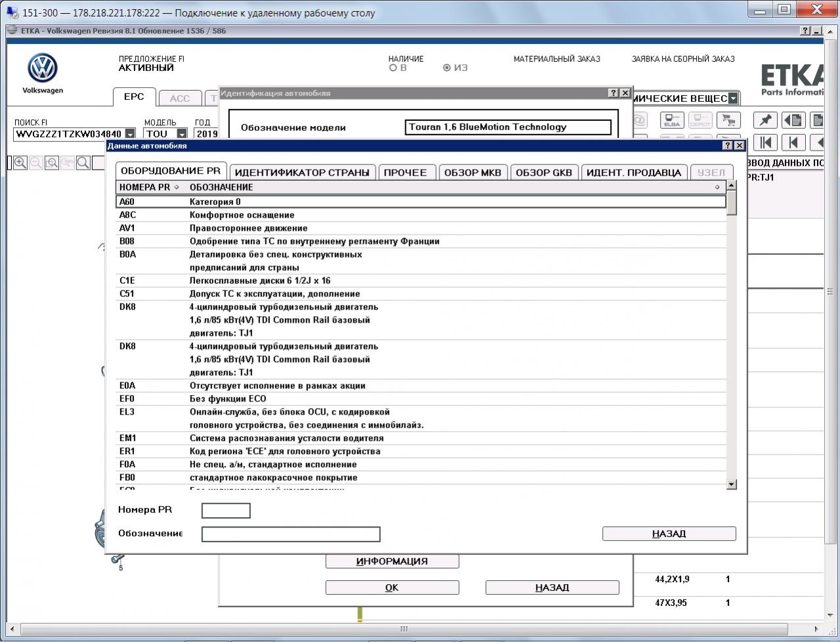The height and width of the screenshot is (642, 840).
Task: Select row A8C Комфортное оснащение
Action: (x=421, y=215)
